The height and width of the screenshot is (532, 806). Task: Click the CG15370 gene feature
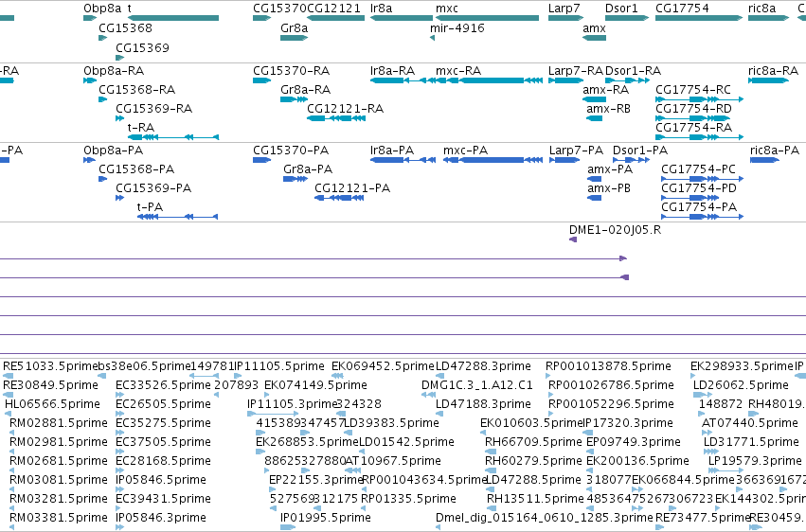click(x=261, y=18)
